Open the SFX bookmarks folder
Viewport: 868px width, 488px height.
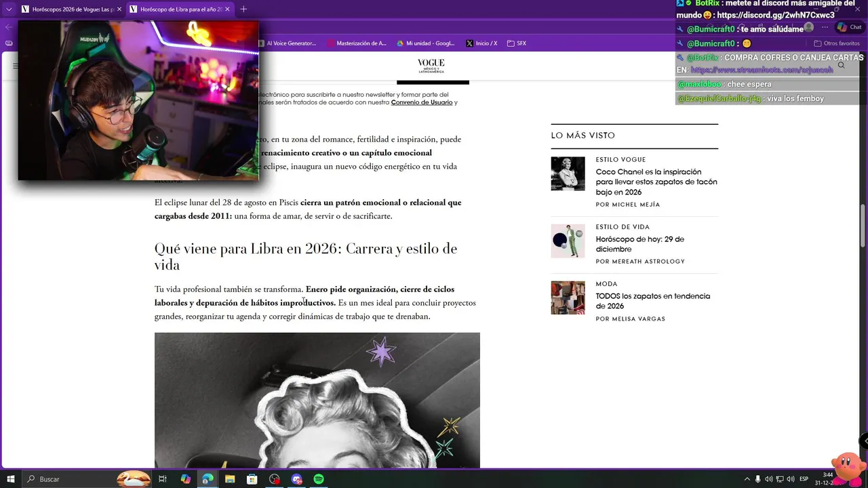[517, 43]
